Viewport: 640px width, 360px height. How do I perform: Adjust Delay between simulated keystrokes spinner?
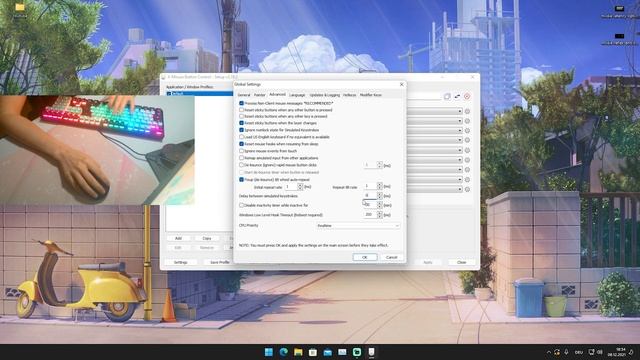tap(380, 196)
